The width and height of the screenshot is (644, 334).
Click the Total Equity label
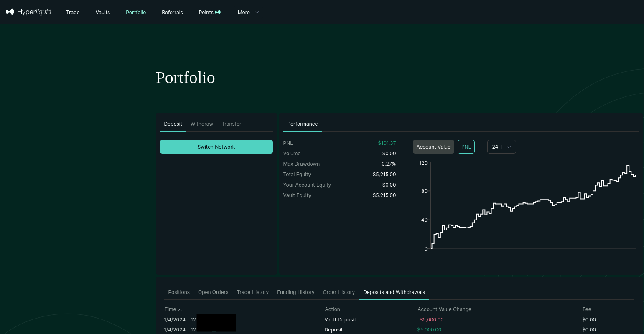click(x=297, y=175)
